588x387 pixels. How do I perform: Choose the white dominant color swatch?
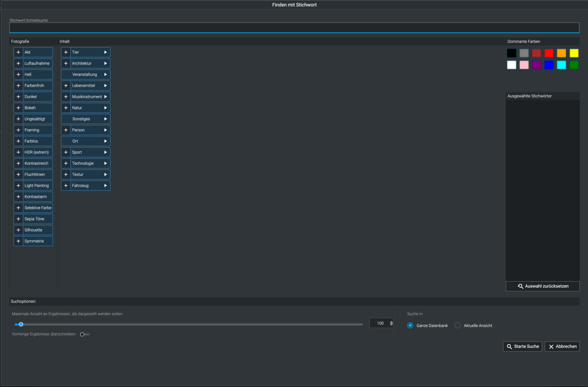pyautogui.click(x=512, y=65)
